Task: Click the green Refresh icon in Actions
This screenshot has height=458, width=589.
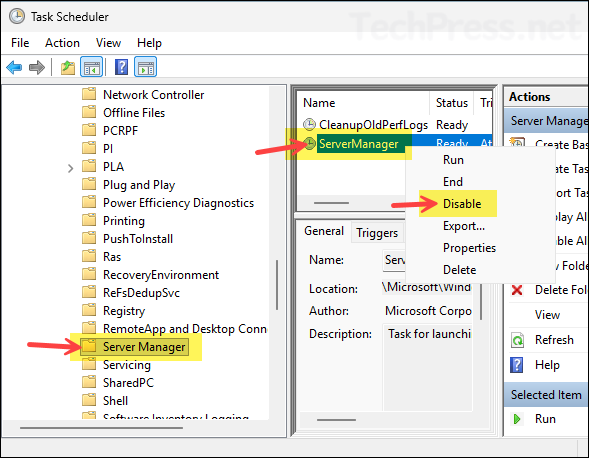Action: pos(517,340)
